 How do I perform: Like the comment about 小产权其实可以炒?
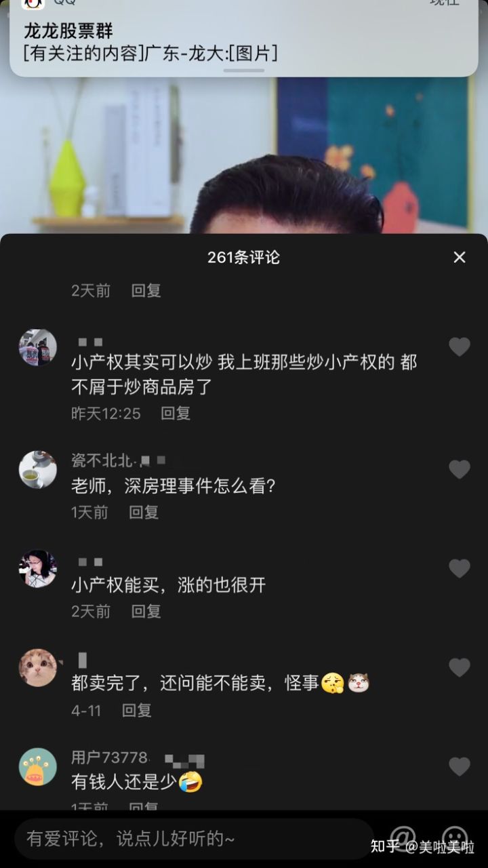pos(460,347)
